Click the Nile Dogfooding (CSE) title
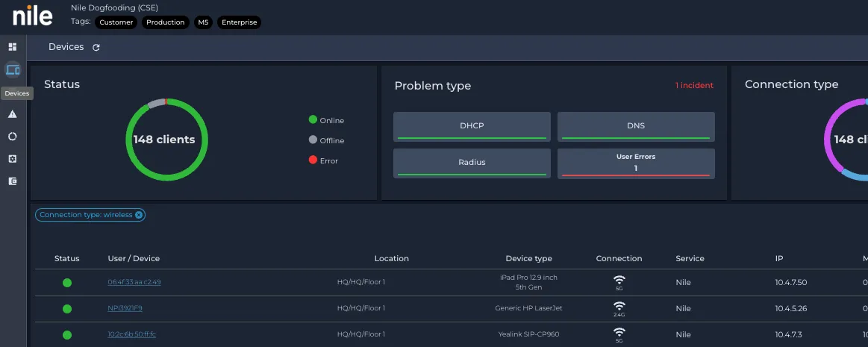Viewport: 868px width, 347px height. pyautogui.click(x=115, y=7)
